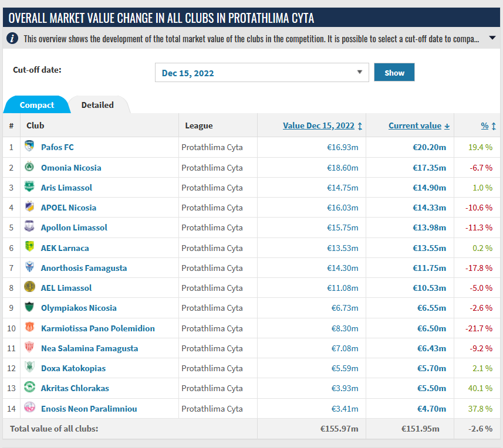Click Anorthosis Famagusta change -17.8 %
503x448 pixels.
click(x=479, y=268)
